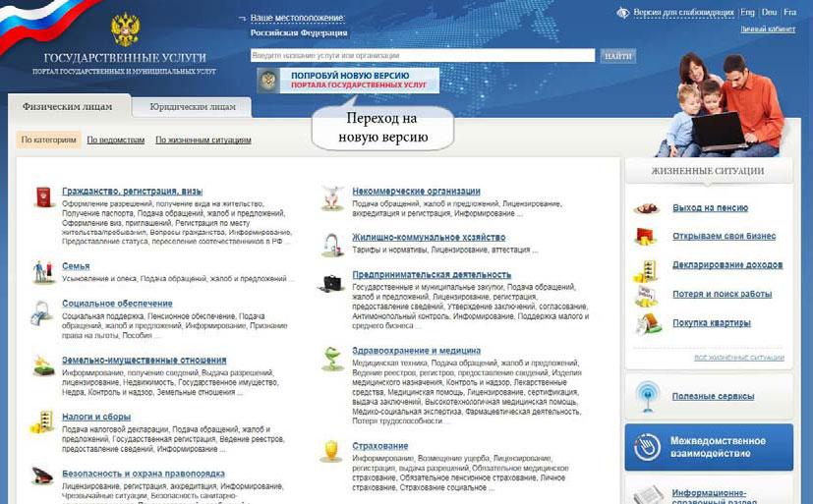This screenshot has height=504, width=813.
Task: Click the Социальное обеспечение category icon
Action: click(x=42, y=312)
